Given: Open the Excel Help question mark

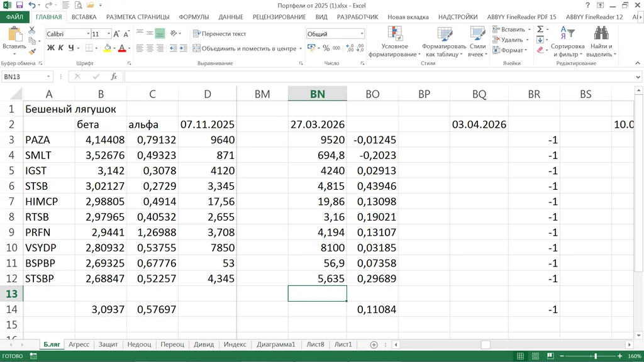Looking at the screenshot, I should (x=587, y=5).
